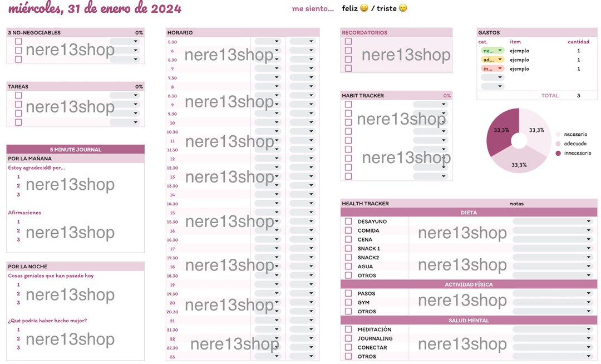Click the sad emoji next to triste

point(403,8)
